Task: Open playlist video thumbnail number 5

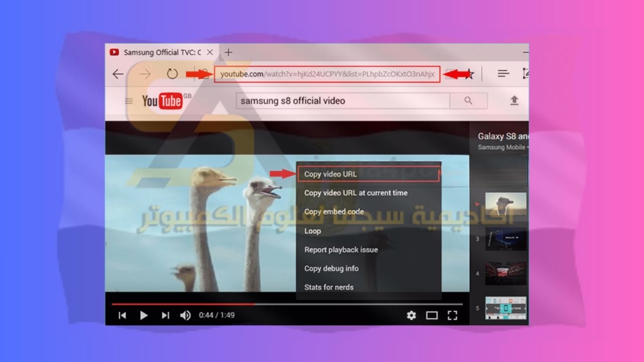Action: pos(506,308)
